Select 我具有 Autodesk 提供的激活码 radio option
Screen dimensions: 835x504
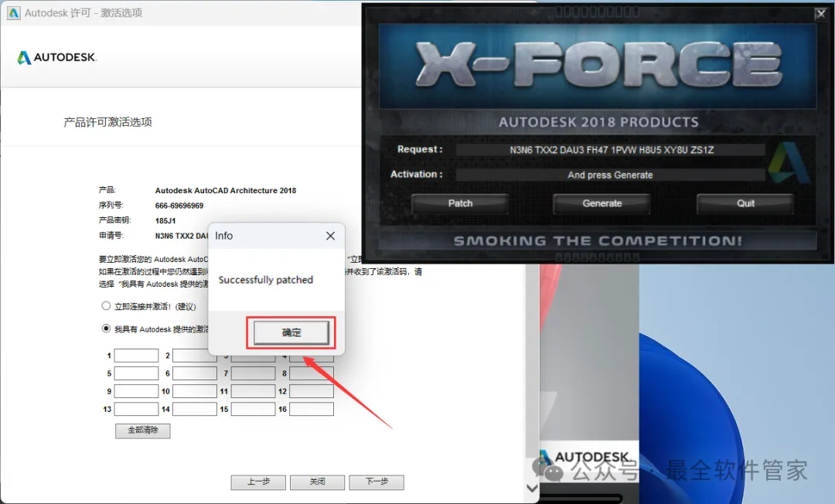[x=106, y=329]
